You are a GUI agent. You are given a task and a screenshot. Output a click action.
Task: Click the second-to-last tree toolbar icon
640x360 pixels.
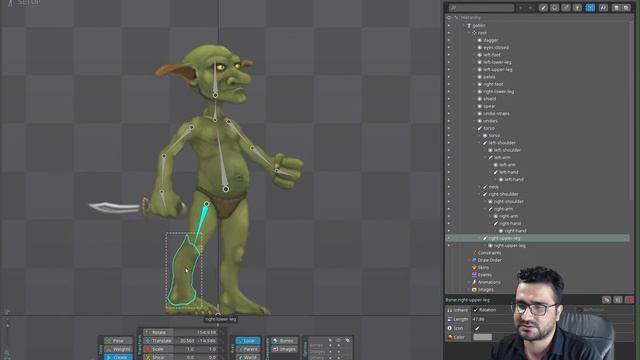[x=617, y=8]
